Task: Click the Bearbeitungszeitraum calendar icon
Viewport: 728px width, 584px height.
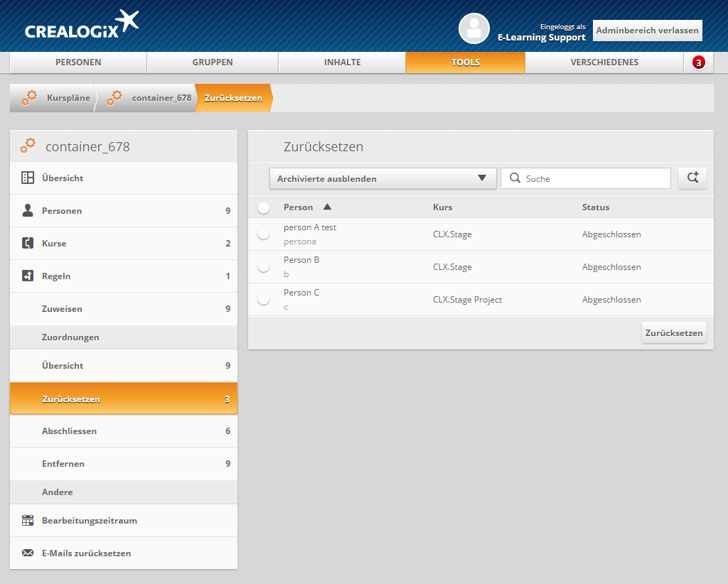Action: [28, 520]
